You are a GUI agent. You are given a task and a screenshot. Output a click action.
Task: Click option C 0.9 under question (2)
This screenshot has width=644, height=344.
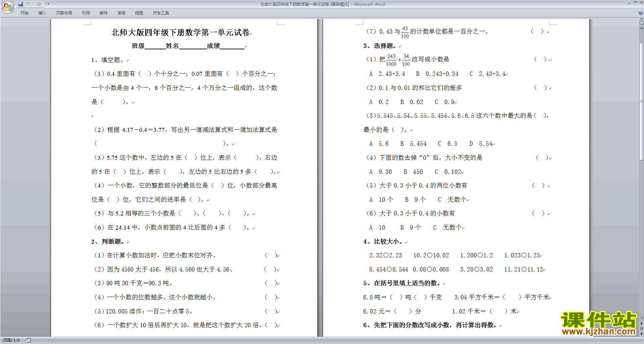pyautogui.click(x=444, y=102)
